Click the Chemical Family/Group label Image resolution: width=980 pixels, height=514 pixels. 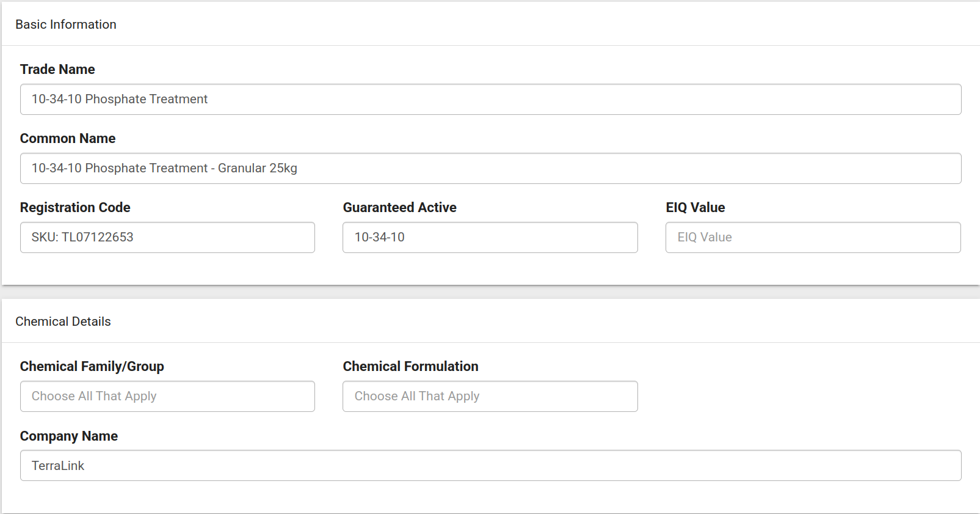(x=92, y=366)
